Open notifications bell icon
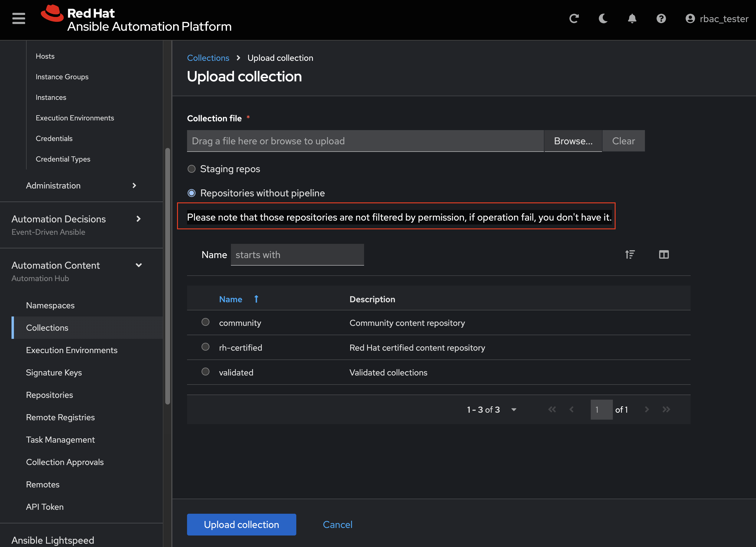Screen dimensions: 756x547 (x=632, y=19)
